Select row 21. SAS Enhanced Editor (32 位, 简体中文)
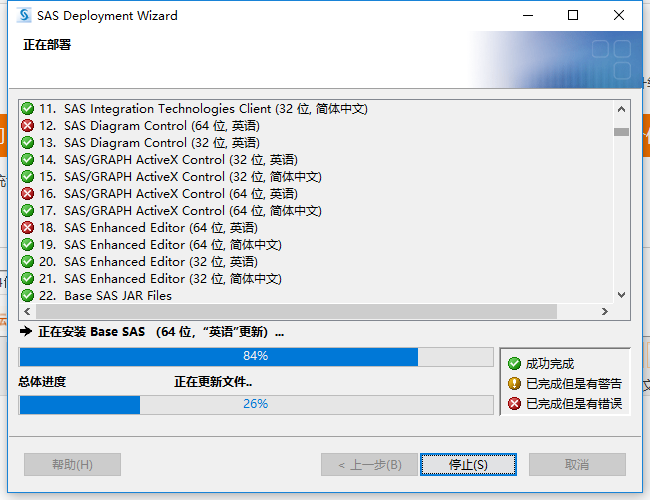The image size is (650, 500). [316, 279]
